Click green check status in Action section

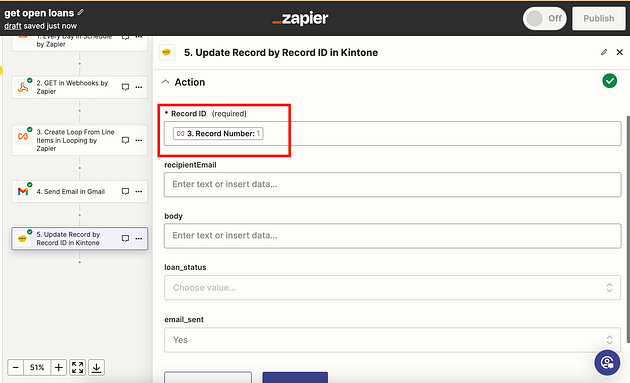pyautogui.click(x=610, y=81)
